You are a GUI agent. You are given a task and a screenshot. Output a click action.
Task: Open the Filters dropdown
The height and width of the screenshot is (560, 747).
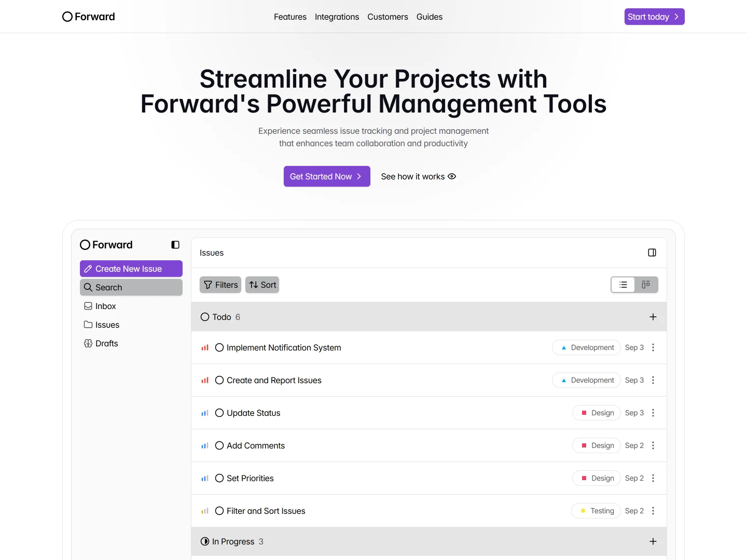(x=220, y=285)
